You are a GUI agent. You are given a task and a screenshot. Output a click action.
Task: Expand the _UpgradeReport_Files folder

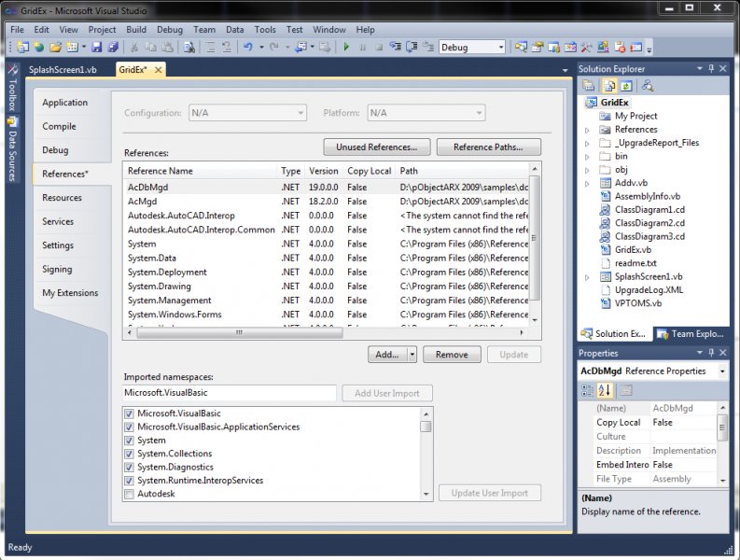[x=587, y=143]
